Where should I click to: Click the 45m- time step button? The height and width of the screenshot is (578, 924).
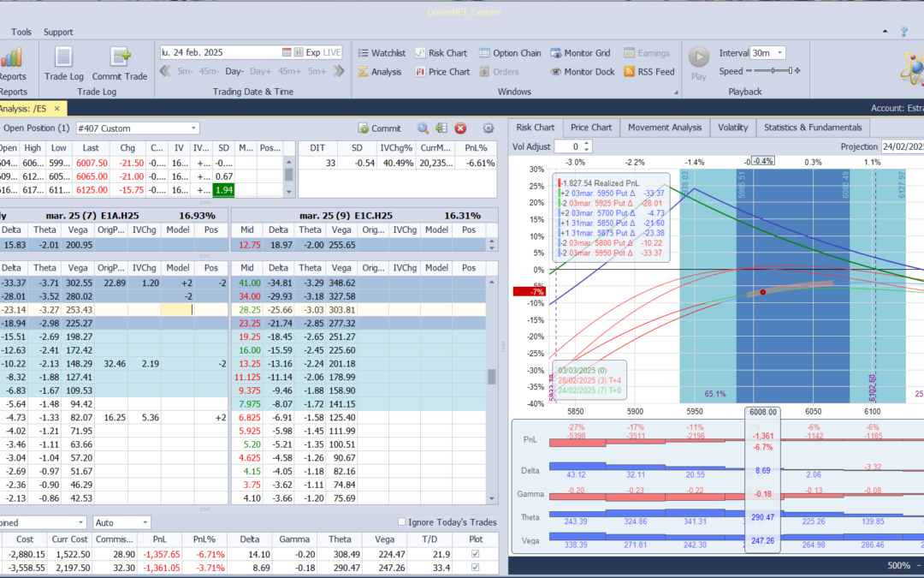209,71
